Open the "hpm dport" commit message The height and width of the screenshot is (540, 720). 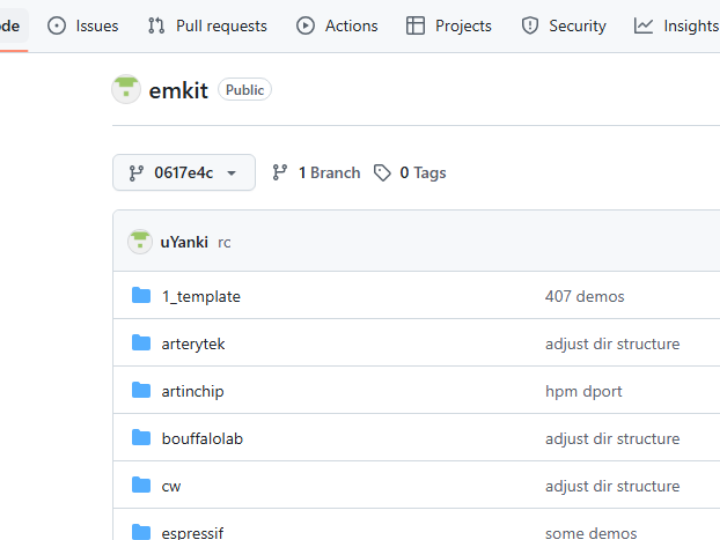coord(583,391)
